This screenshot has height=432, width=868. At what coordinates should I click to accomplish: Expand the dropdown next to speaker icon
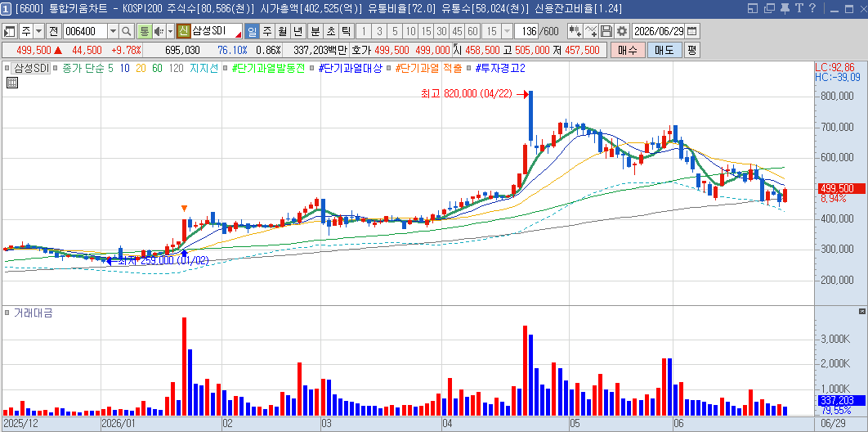pyautogui.click(x=170, y=31)
